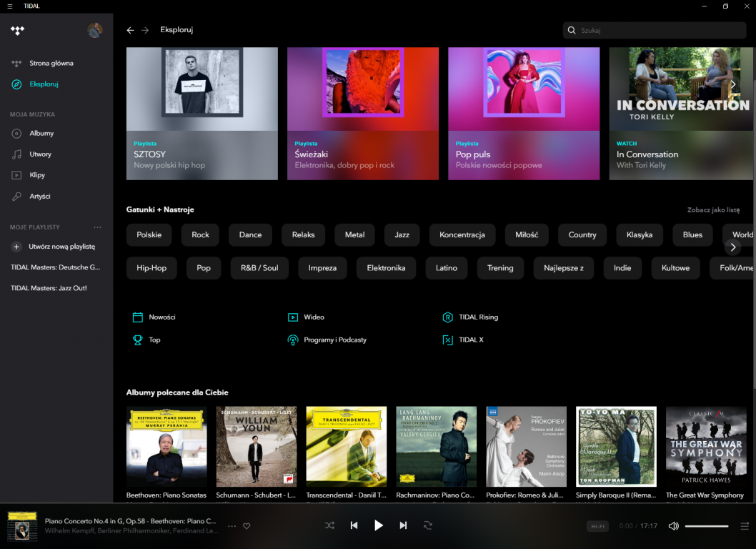Favorite current track with heart icon

point(247,526)
